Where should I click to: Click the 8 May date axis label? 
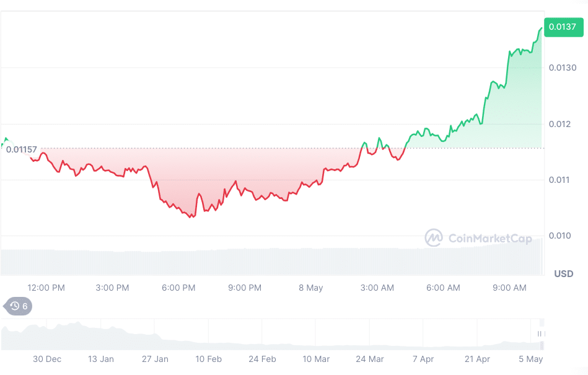[310, 288]
